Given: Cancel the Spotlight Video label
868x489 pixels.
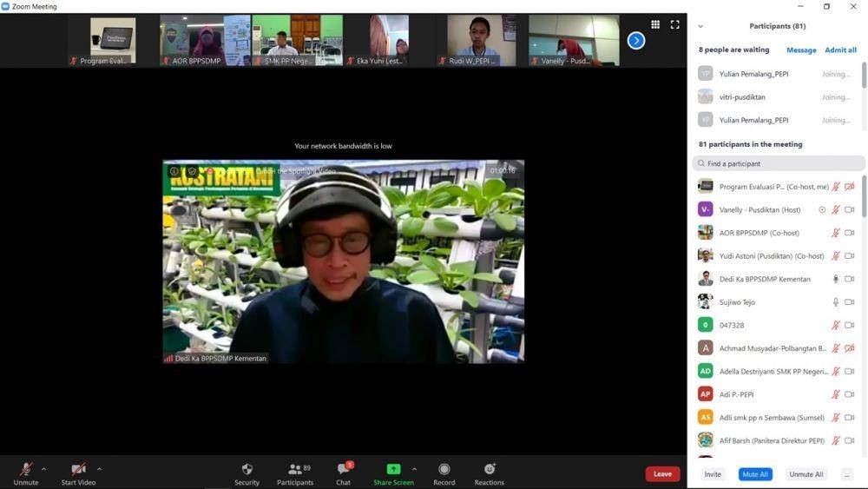Looking at the screenshot, I should tap(296, 171).
